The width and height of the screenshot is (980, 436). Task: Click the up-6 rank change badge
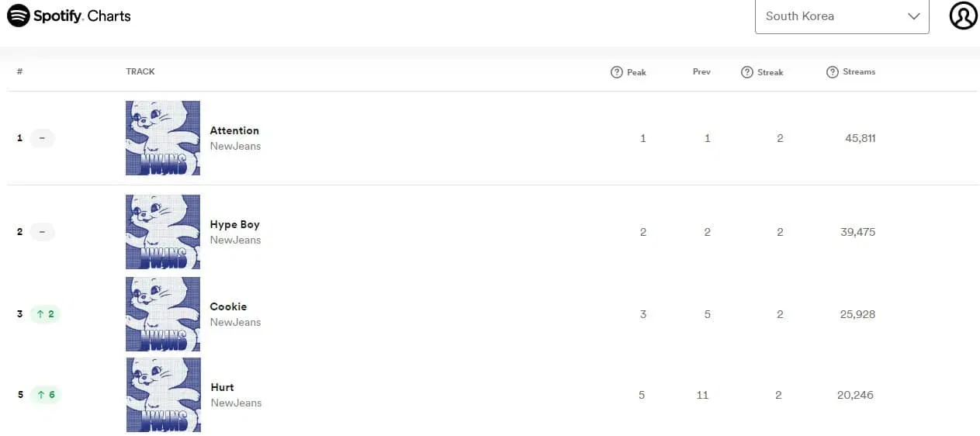(45, 395)
